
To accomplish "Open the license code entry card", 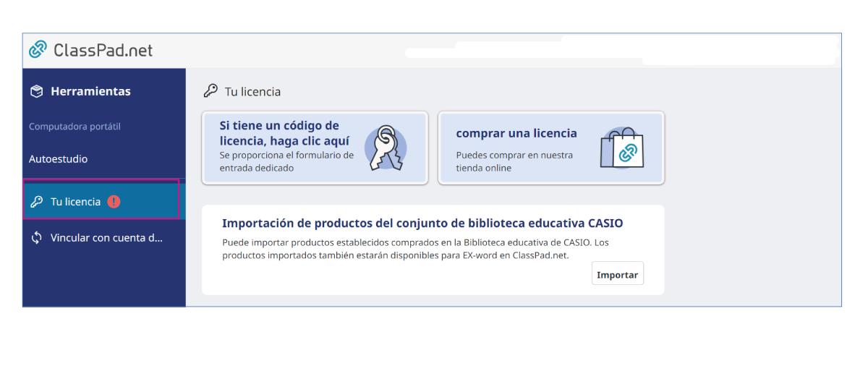I will [286, 147].
